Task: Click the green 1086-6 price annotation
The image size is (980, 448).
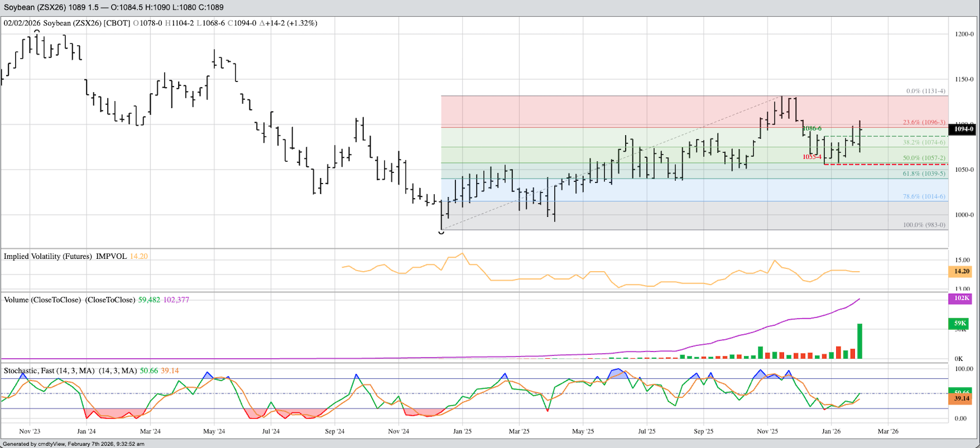Action: coord(812,129)
